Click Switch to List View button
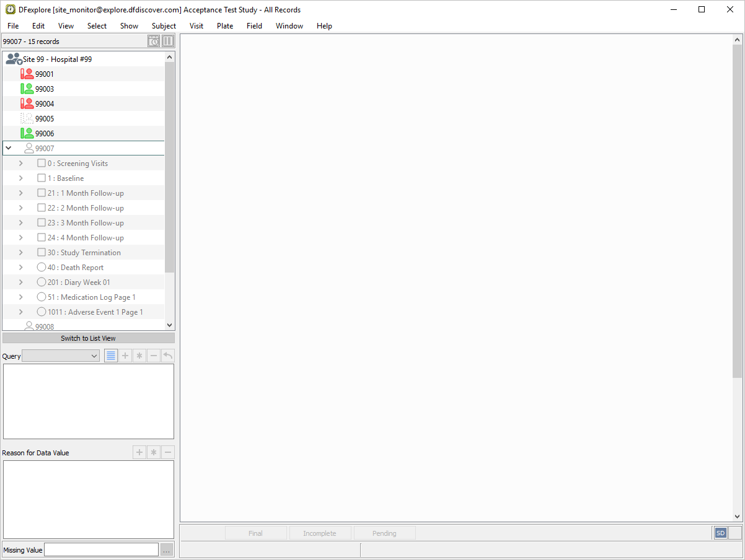This screenshot has width=745, height=560. tap(89, 338)
